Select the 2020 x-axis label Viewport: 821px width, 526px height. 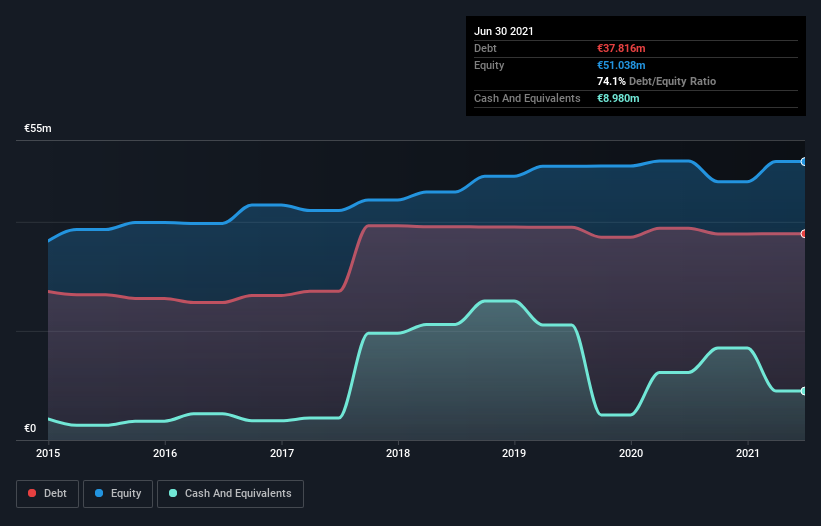tap(631, 453)
